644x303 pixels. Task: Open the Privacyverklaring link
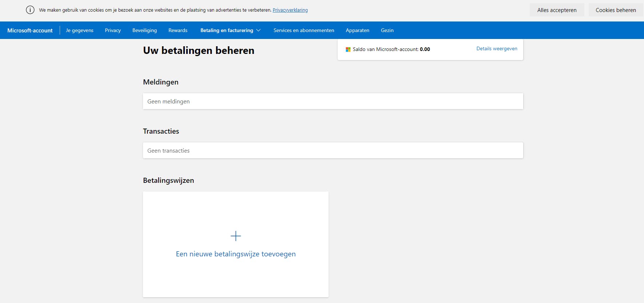[x=290, y=10]
